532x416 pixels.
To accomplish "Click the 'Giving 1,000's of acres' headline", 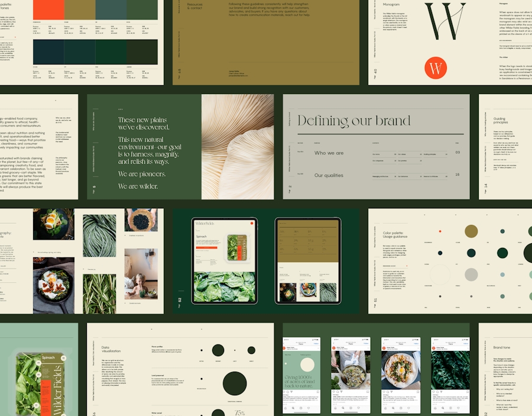I will pos(300,381).
